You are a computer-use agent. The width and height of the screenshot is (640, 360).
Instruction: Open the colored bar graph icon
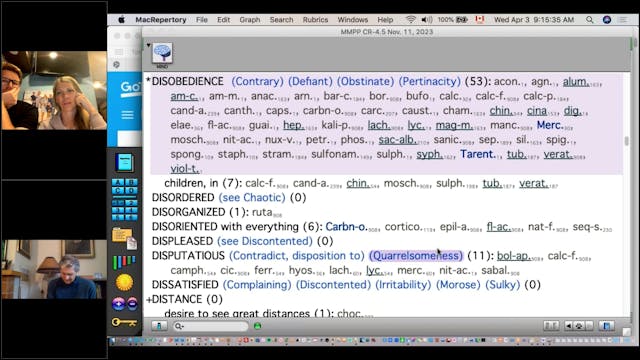(124, 262)
